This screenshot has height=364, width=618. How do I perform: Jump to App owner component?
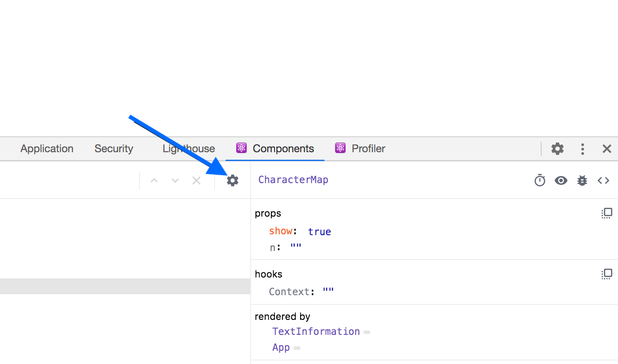coord(281,347)
